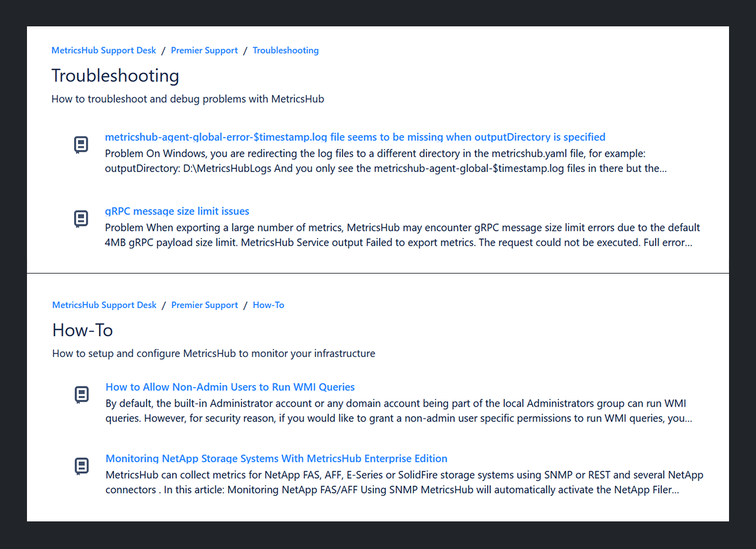
Task: Click the article icon next to NetApp Storage article
Action: coord(82,466)
